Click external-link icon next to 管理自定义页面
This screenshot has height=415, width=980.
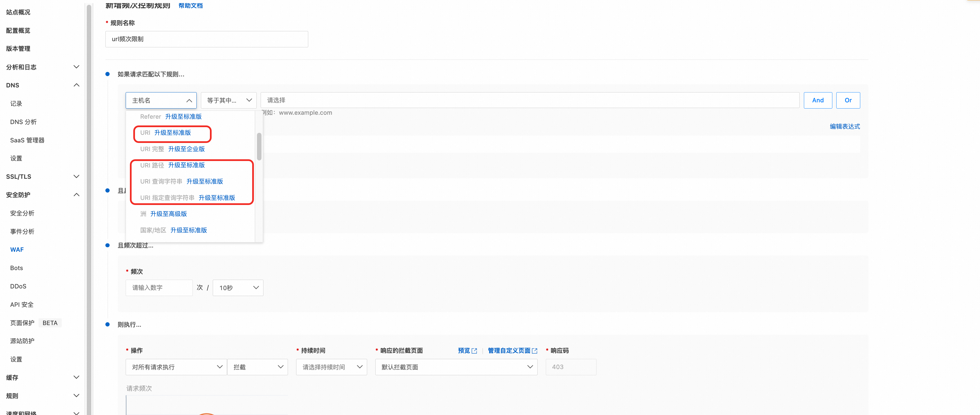(x=535, y=351)
